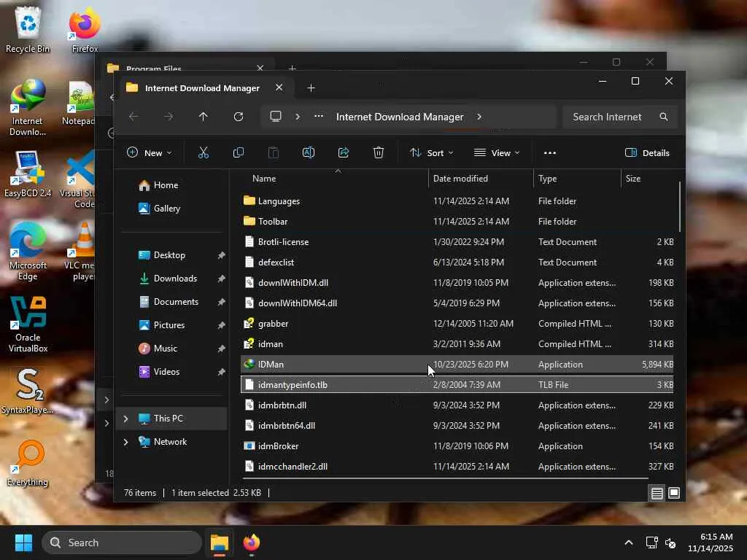Switch to details list view icon in status bar
The height and width of the screenshot is (560, 747).
tap(657, 494)
